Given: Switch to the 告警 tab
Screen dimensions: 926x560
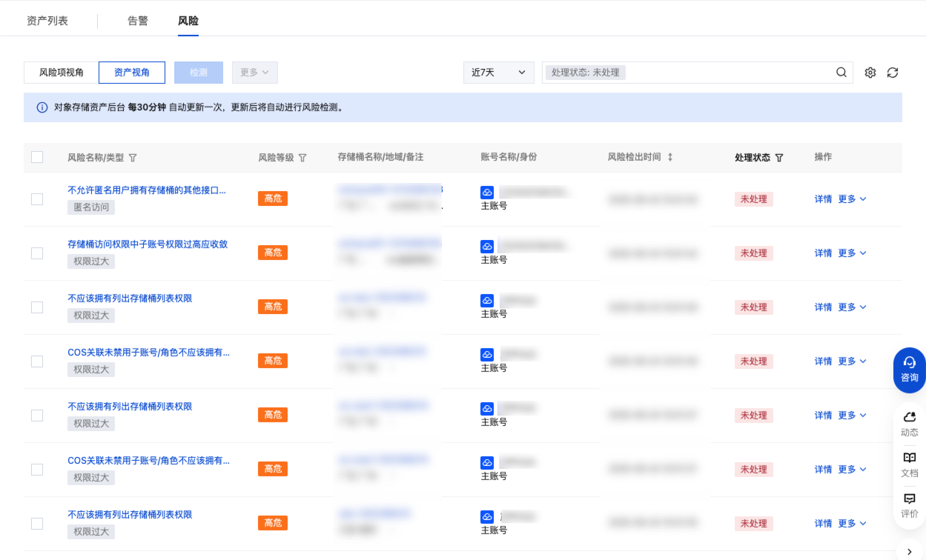Looking at the screenshot, I should pos(138,21).
